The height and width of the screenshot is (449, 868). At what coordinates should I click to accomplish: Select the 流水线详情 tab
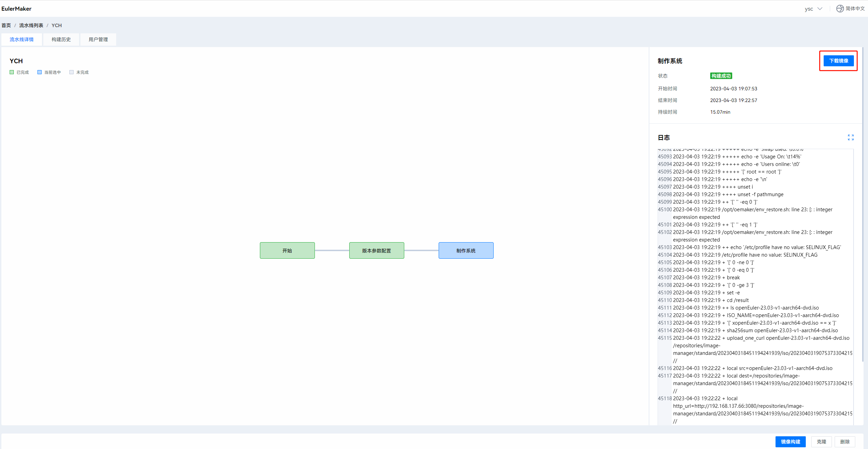coord(22,40)
